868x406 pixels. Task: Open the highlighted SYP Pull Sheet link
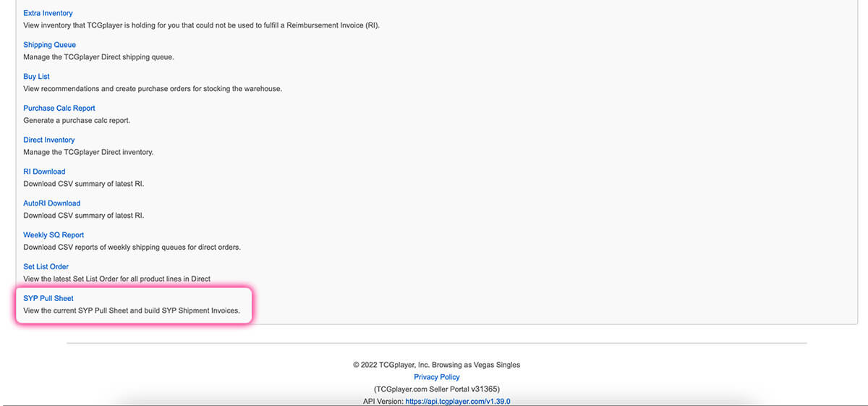pyautogui.click(x=48, y=298)
